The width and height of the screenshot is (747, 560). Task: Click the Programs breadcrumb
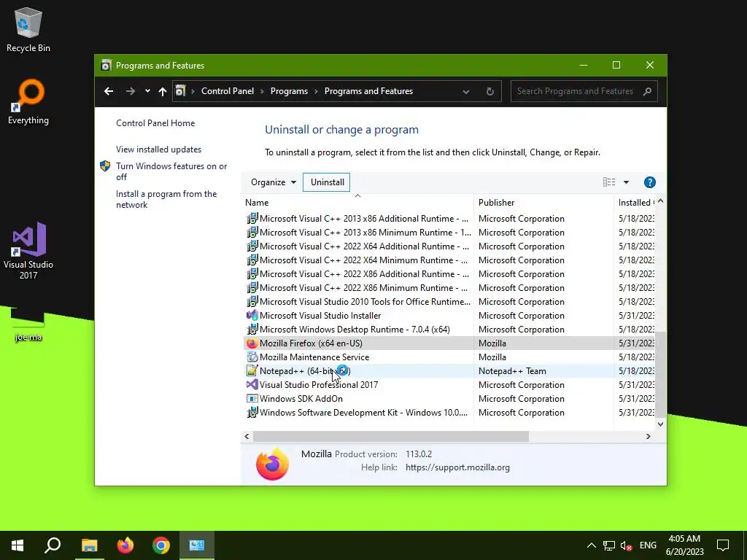tap(289, 91)
